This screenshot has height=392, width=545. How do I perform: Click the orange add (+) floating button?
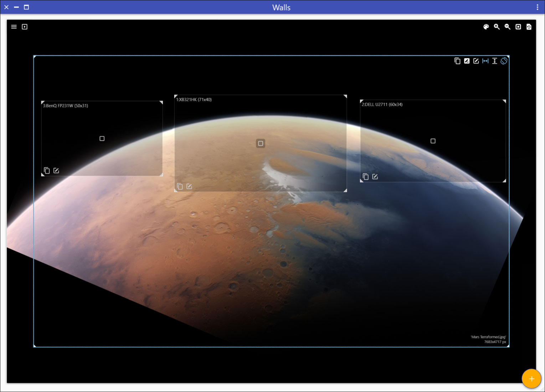pos(531,378)
